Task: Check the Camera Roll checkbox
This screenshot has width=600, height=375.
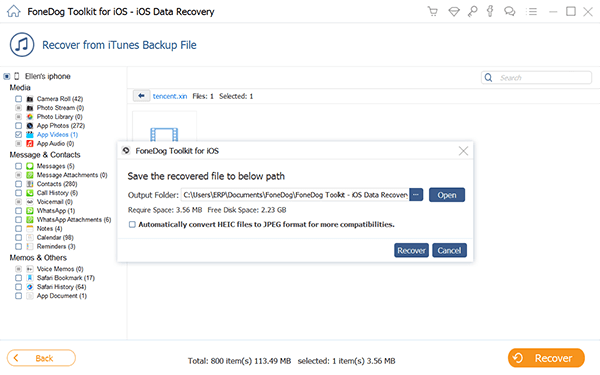Action: 18,99
